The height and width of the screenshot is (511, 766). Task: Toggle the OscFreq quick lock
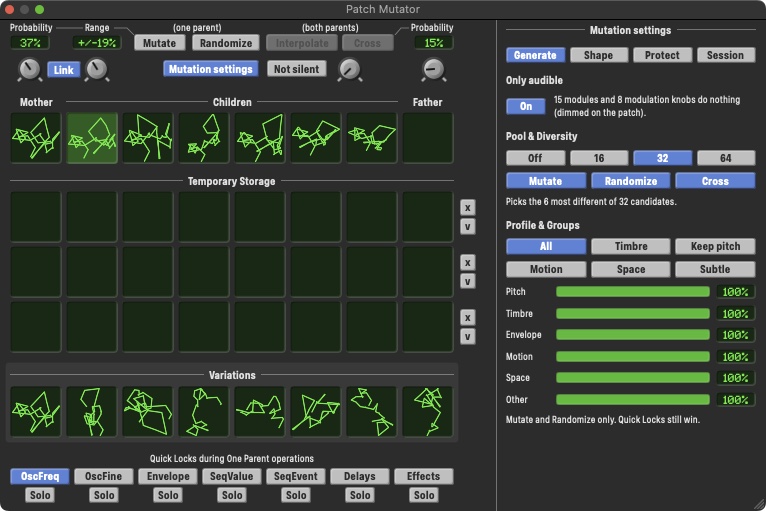click(40, 476)
